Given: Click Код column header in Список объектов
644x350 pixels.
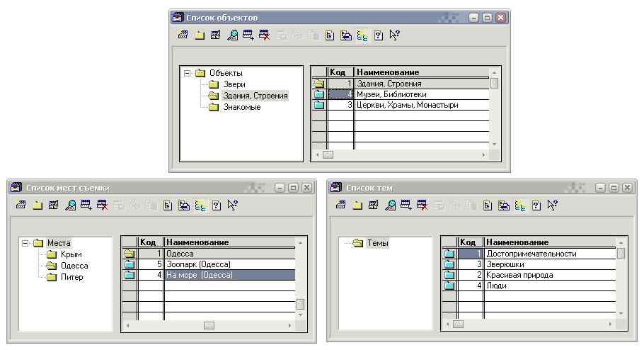Looking at the screenshot, I should [340, 72].
